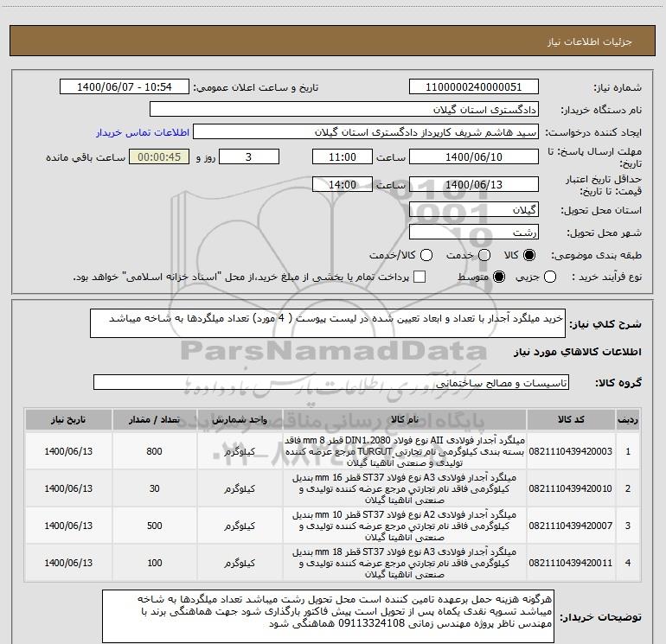Click the delivery city field رشت
Viewport: 666px width, 644px height.
[x=474, y=232]
